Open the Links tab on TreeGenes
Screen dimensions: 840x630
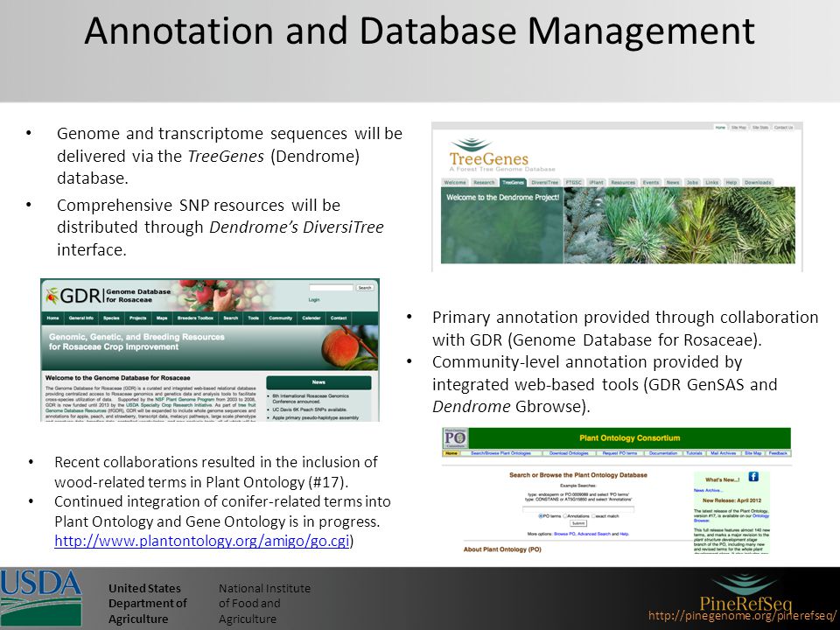[712, 183]
